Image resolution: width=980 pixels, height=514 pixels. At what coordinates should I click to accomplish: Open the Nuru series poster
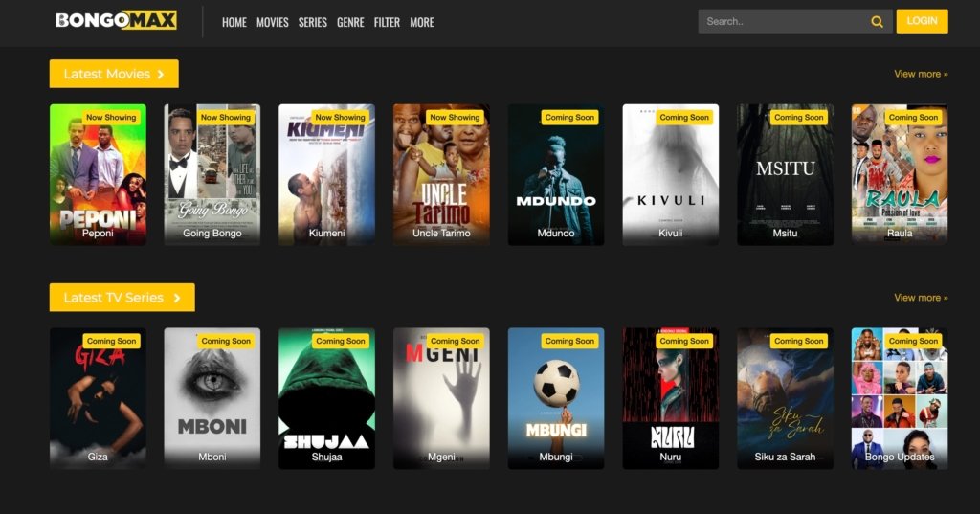pyautogui.click(x=671, y=398)
